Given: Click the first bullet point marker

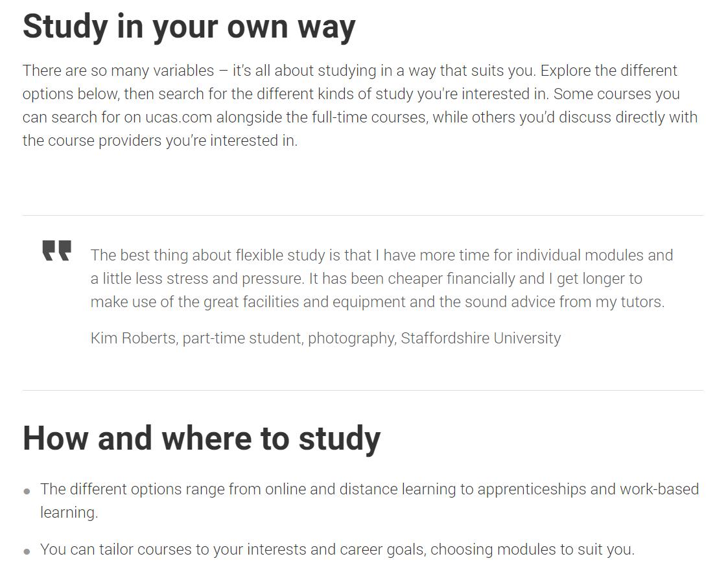Looking at the screenshot, I should (x=27, y=491).
